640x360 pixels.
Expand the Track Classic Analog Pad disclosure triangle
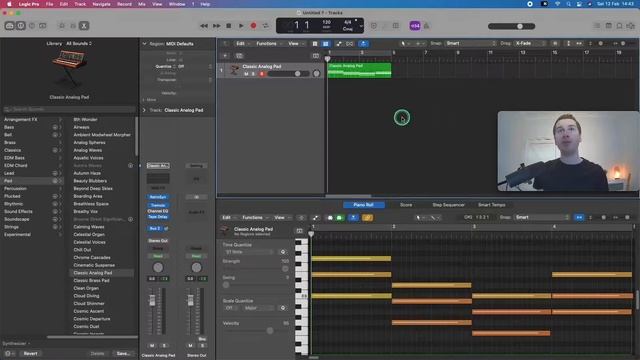[x=144, y=110]
